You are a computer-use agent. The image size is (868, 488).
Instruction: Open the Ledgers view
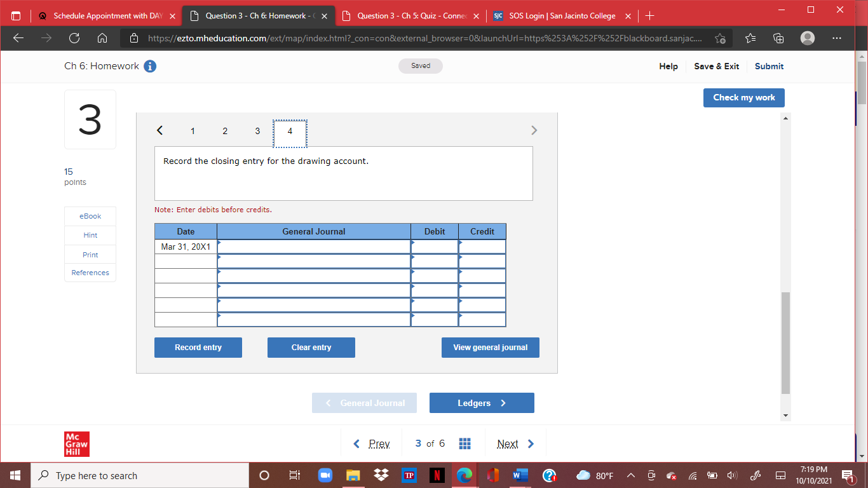pos(482,403)
